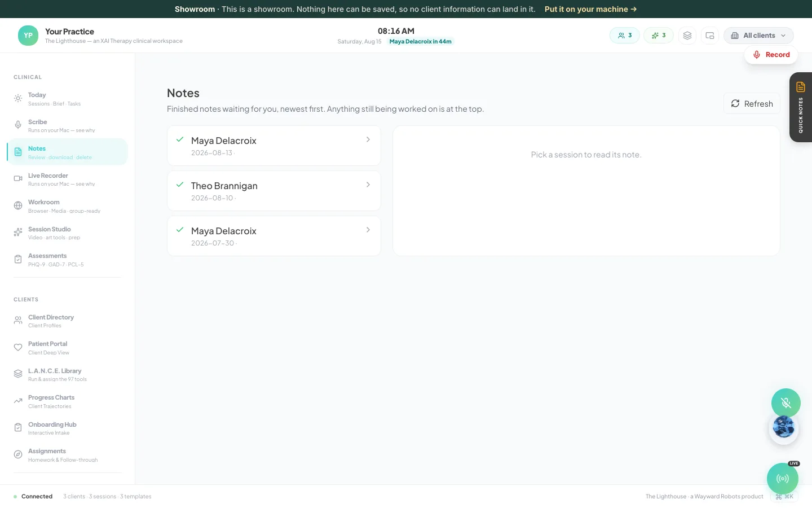Viewport: 812px width, 508px height.
Task: Expand the All clients dropdown
Action: [758, 36]
